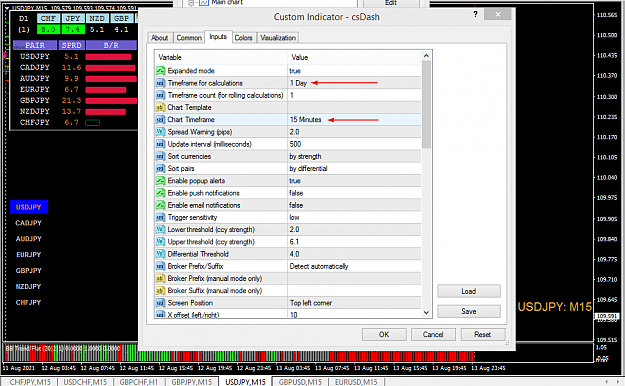Click the JPY currency header in dashboard
Screen dimensions: 625x386
[73, 18]
